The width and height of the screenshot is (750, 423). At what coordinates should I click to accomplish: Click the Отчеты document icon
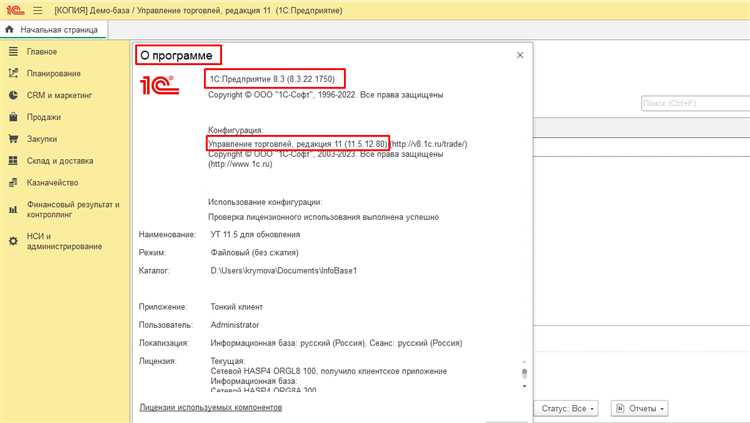[x=620, y=408]
